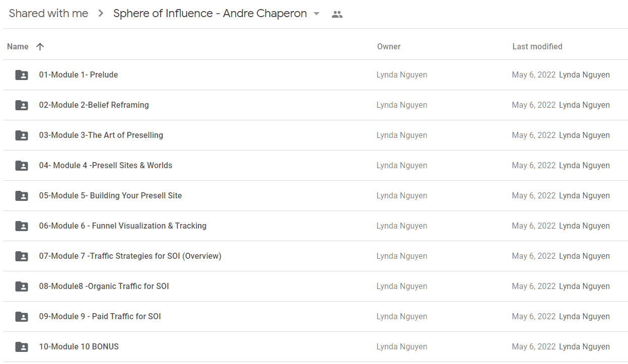This screenshot has width=628, height=364.
Task: Sort by the Name column header
Action: coord(18,46)
